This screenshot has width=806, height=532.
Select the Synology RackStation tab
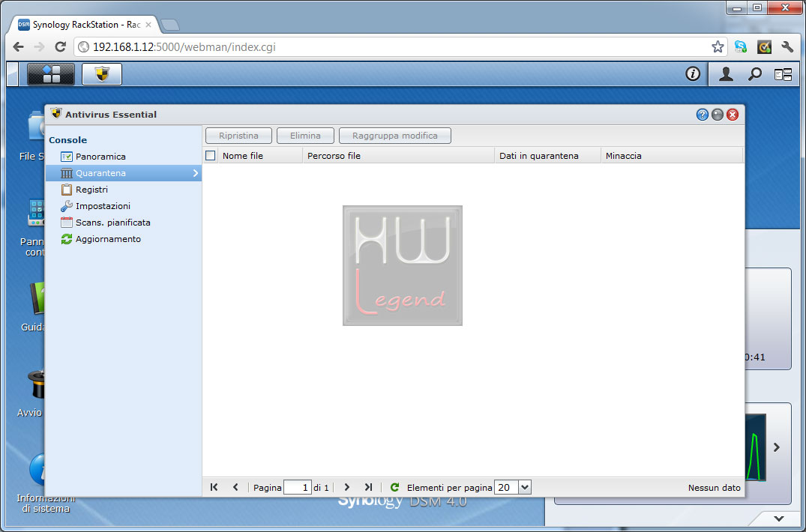85,25
